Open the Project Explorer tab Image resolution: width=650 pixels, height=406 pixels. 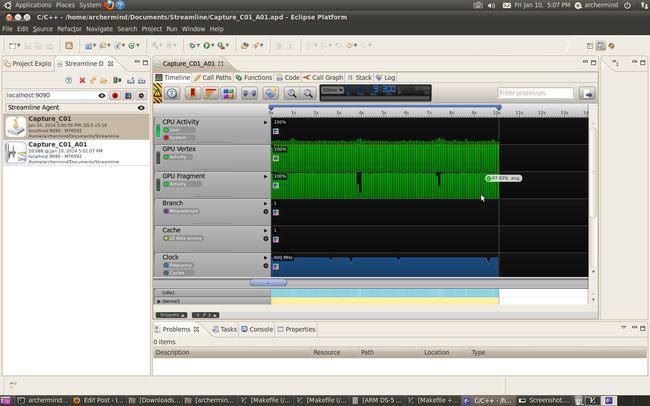click(x=28, y=63)
